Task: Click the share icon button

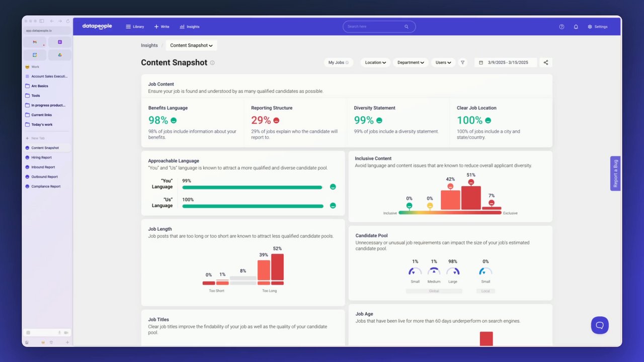Action: point(546,62)
